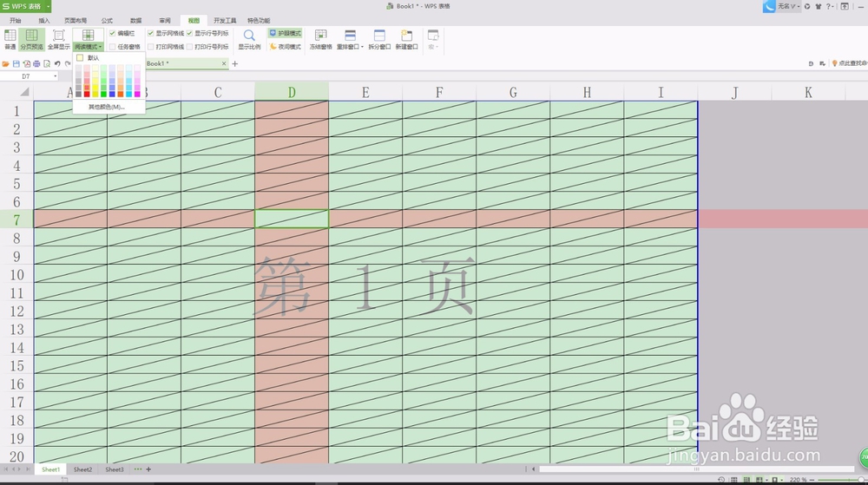The image size is (868, 485).
Task: Click the Print Preview icon
Action: 47,63
